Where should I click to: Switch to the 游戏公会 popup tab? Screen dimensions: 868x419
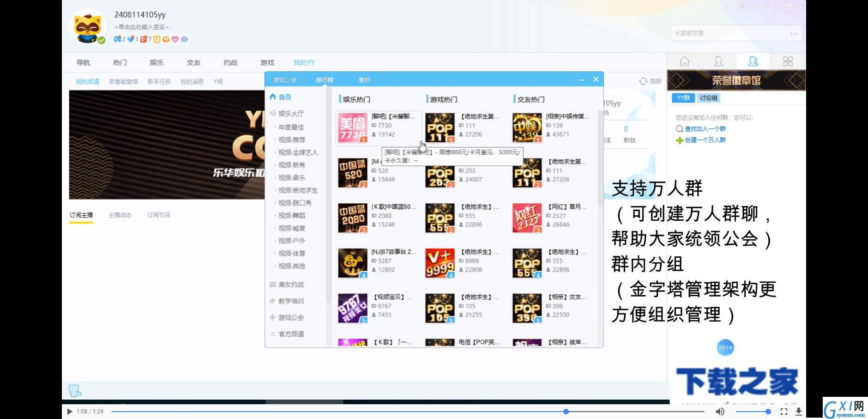coord(285,80)
